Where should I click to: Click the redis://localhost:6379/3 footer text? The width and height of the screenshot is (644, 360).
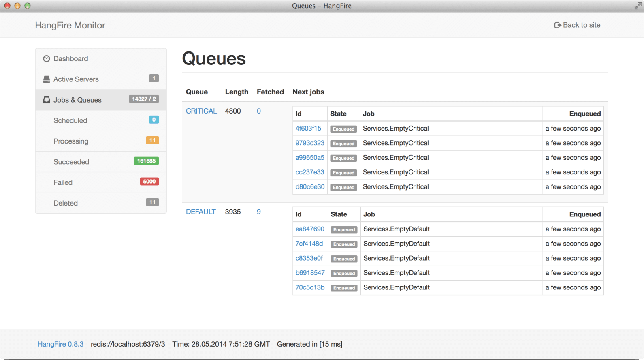pos(128,344)
